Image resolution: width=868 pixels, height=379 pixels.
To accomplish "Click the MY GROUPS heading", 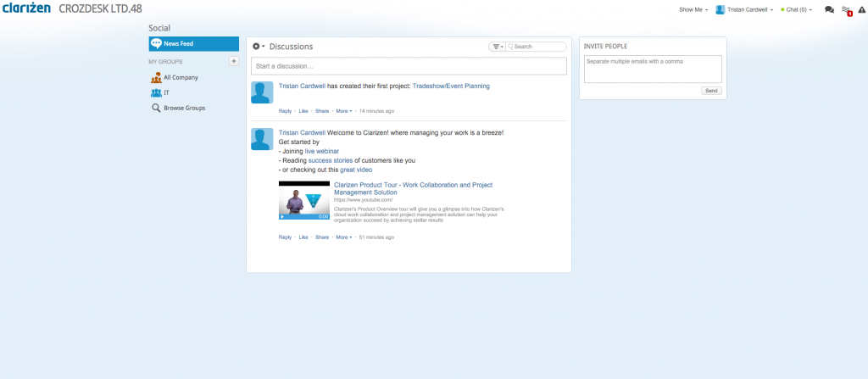I will (165, 62).
